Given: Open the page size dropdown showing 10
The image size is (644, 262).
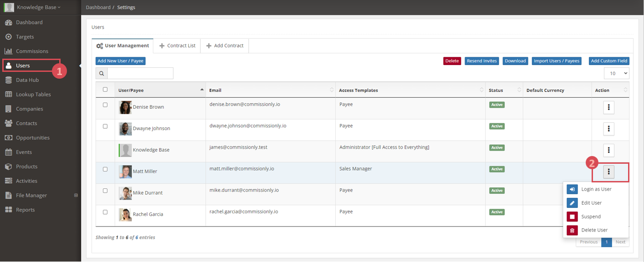Looking at the screenshot, I should (616, 73).
